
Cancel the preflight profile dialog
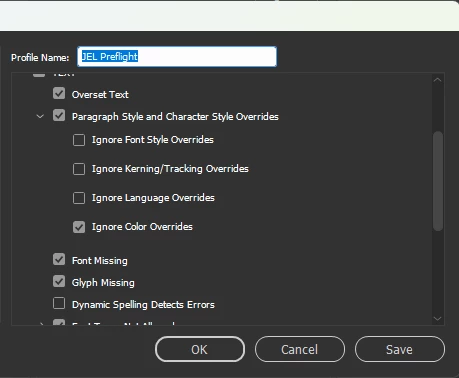pos(300,349)
